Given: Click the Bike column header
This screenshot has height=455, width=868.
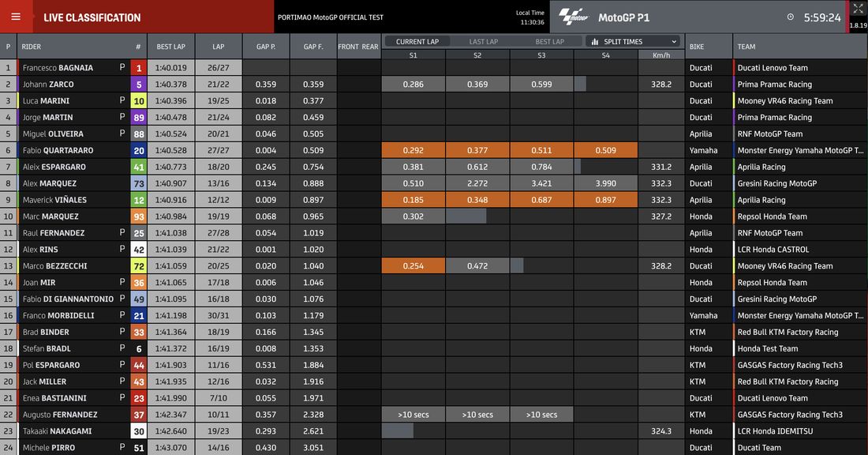Looking at the screenshot, I should pyautogui.click(x=697, y=47).
